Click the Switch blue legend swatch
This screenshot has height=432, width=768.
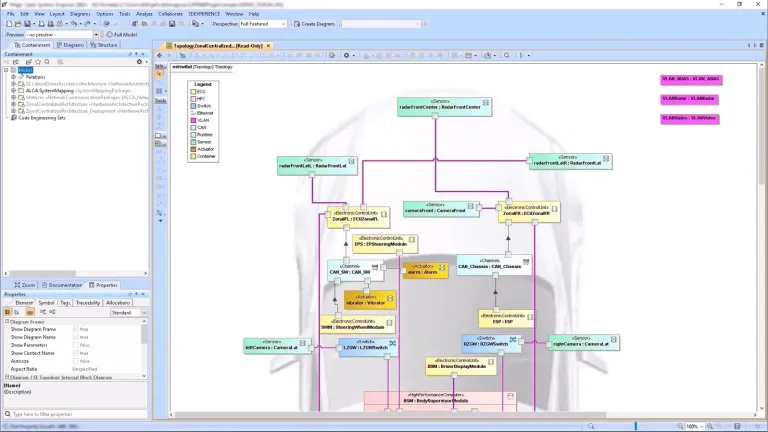click(x=193, y=106)
